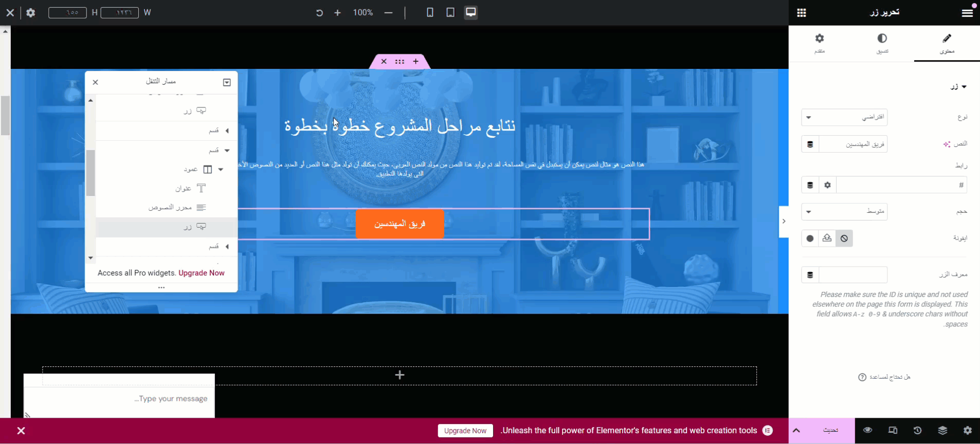This screenshot has width=980, height=444.
Task: Choose icon library option for ايقونة
Action: tap(810, 238)
